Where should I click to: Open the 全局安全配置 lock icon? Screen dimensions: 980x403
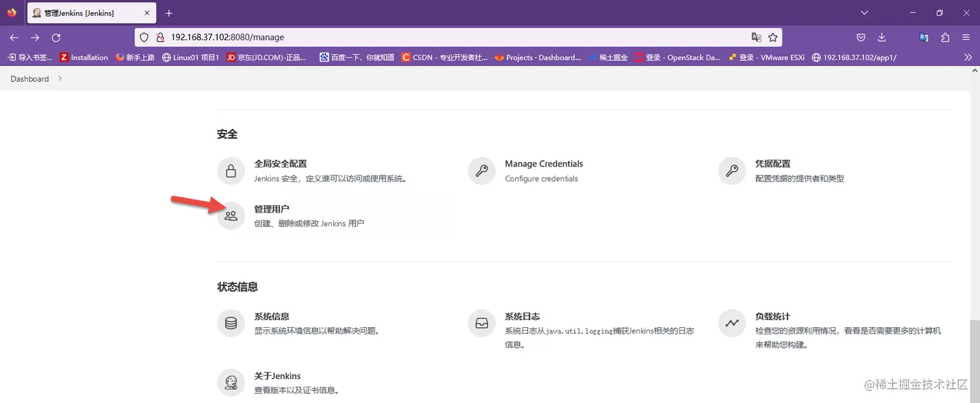click(231, 171)
